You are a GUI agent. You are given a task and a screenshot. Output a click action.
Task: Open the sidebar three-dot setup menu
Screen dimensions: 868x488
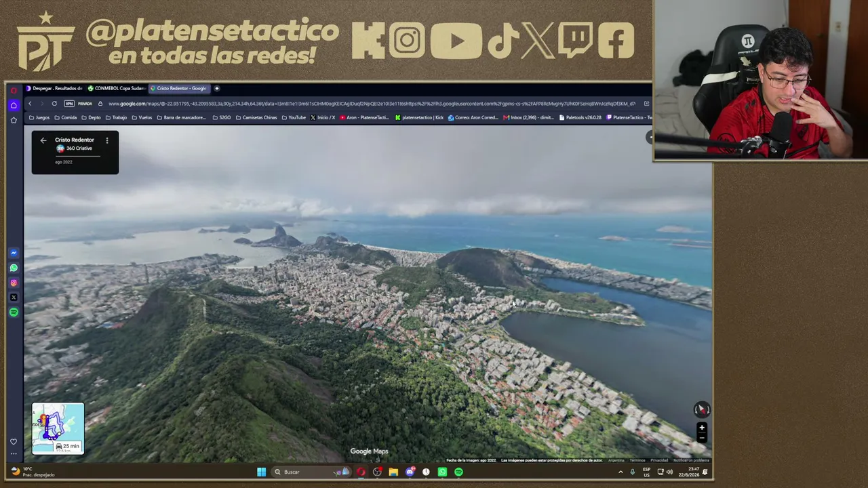tap(14, 454)
